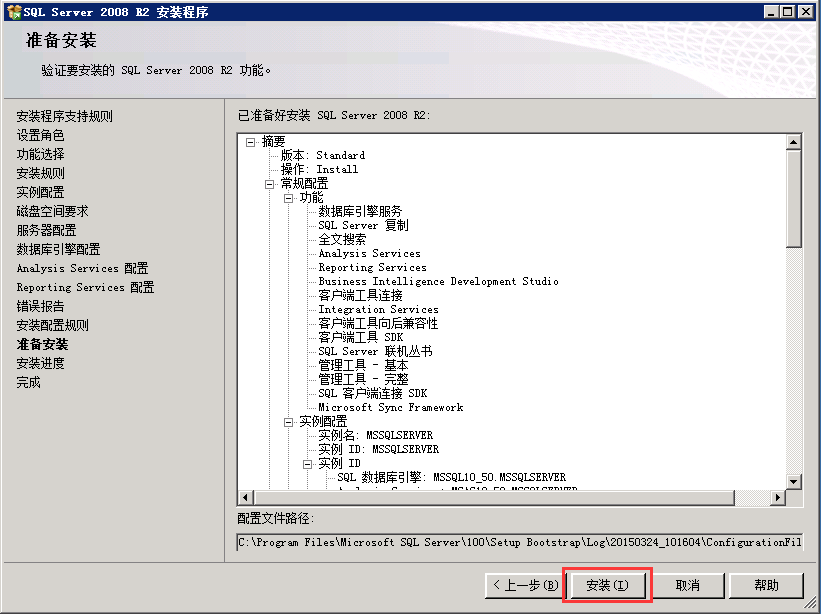
Task: Select the 数据库引擎配置 step
Action: click(x=58, y=249)
